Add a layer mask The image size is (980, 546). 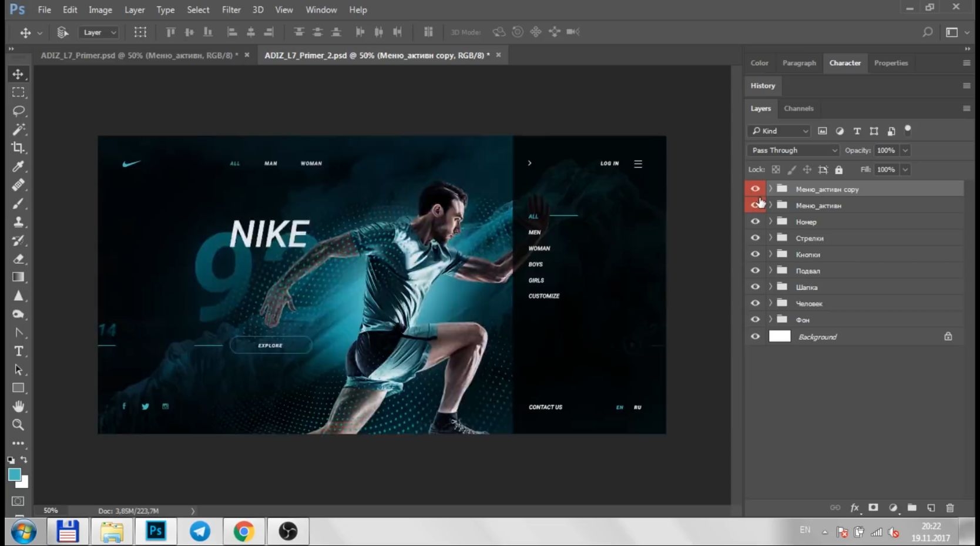click(x=874, y=508)
